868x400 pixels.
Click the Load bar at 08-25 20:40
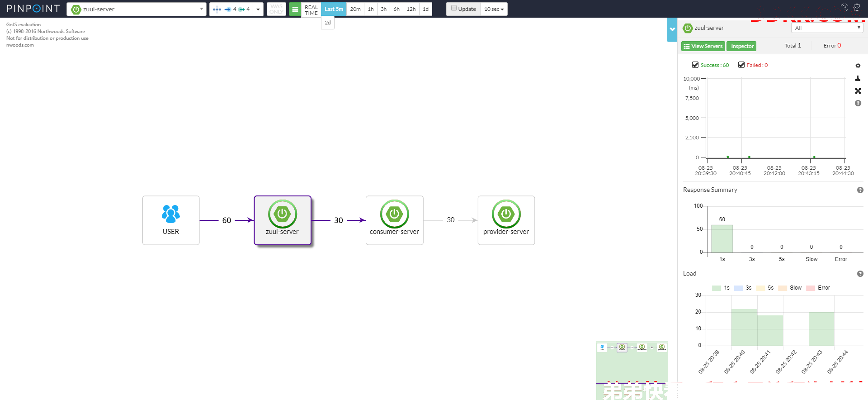click(x=744, y=328)
